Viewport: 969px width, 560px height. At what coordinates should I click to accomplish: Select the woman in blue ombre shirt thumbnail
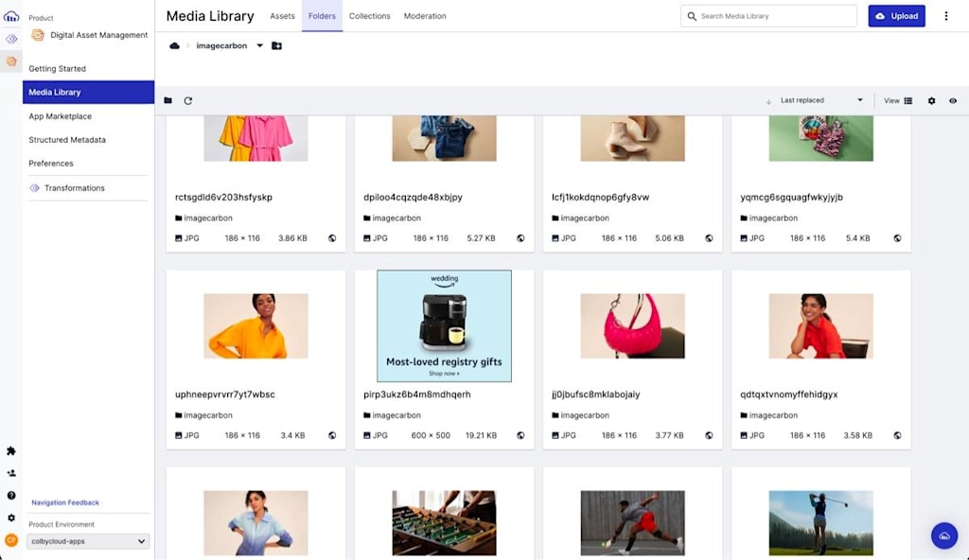[x=255, y=523]
